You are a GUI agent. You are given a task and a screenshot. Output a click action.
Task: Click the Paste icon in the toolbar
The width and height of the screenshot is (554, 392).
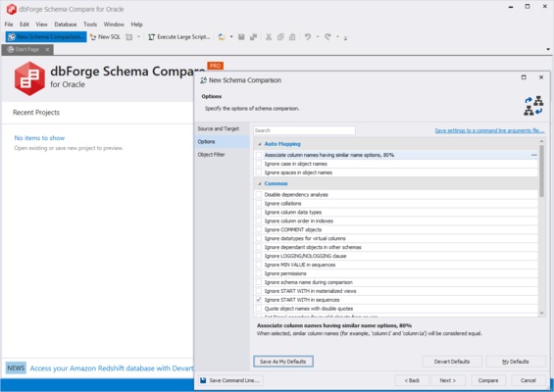(292, 36)
